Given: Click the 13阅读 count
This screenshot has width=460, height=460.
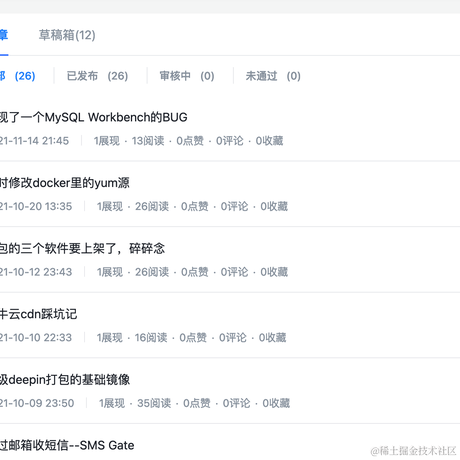Looking at the screenshot, I should coord(148,141).
